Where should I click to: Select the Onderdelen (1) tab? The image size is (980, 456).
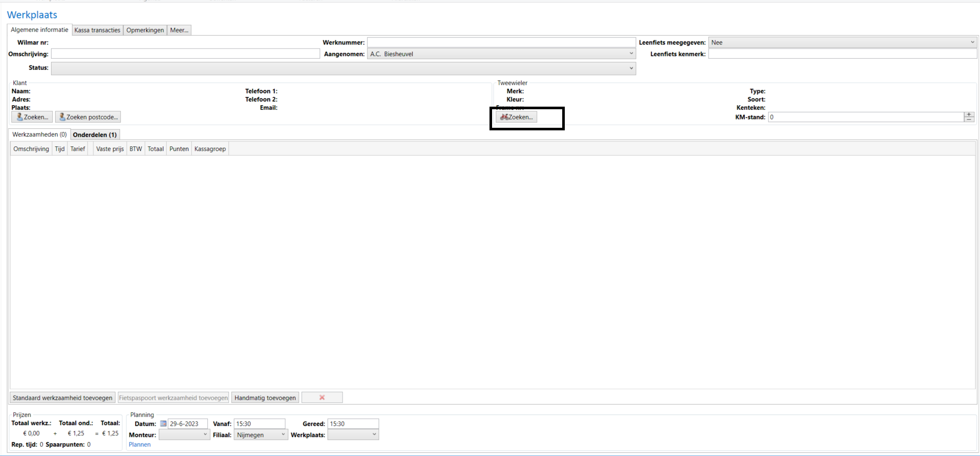(x=95, y=134)
